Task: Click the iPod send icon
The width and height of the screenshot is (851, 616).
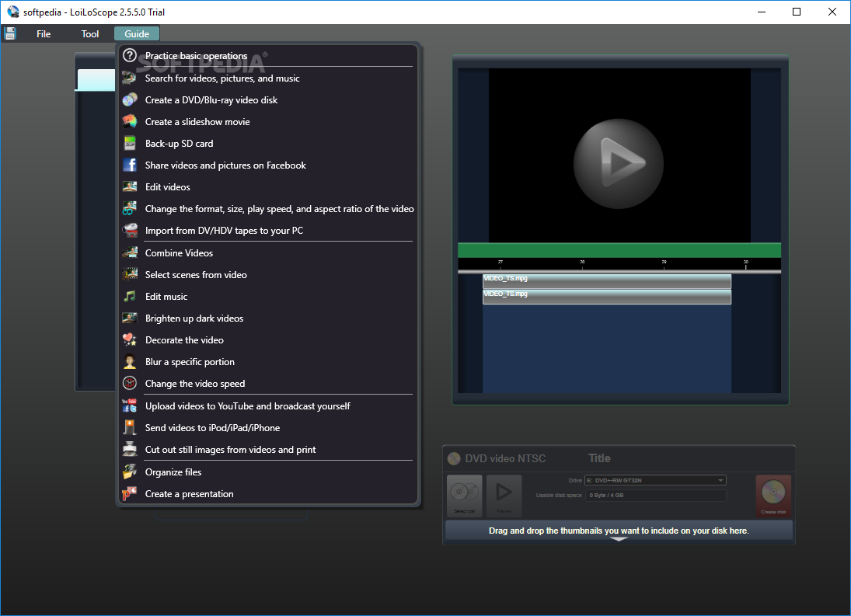Action: pos(130,427)
